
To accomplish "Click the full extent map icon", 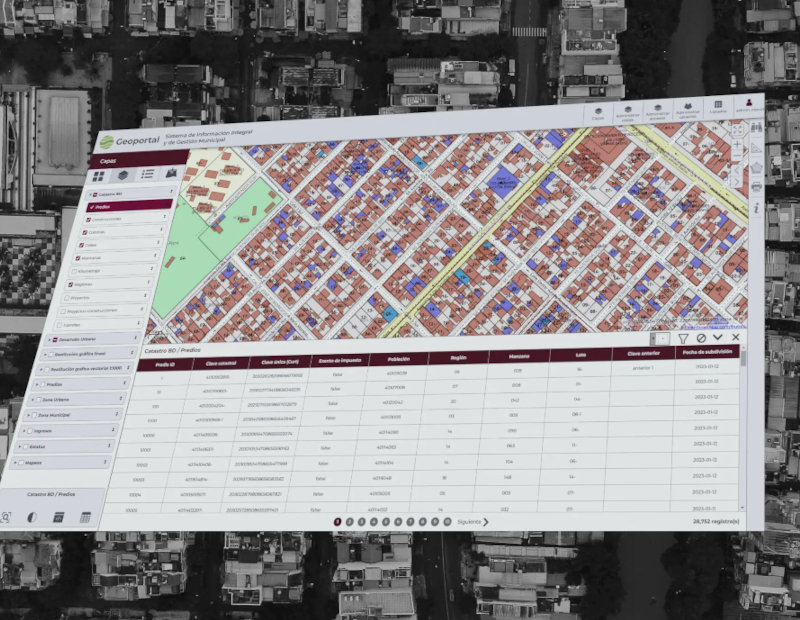I will coord(737,129).
